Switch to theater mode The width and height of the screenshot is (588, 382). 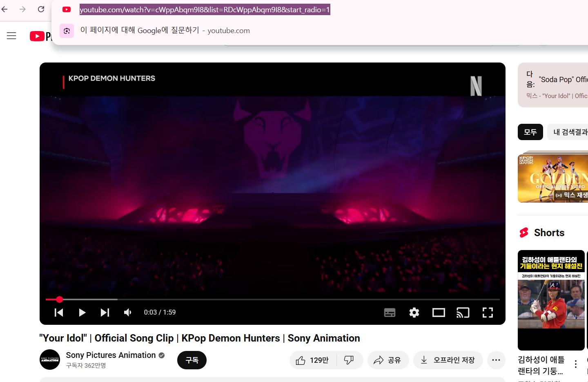(x=439, y=313)
